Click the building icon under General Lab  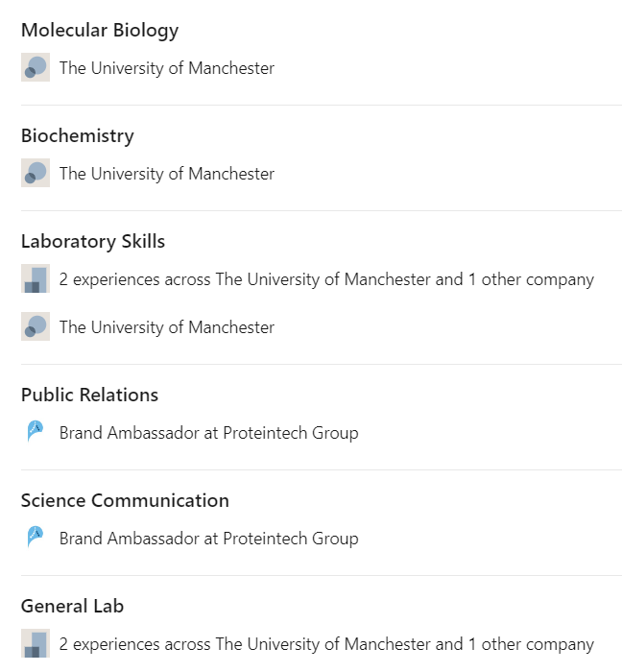coord(36,643)
